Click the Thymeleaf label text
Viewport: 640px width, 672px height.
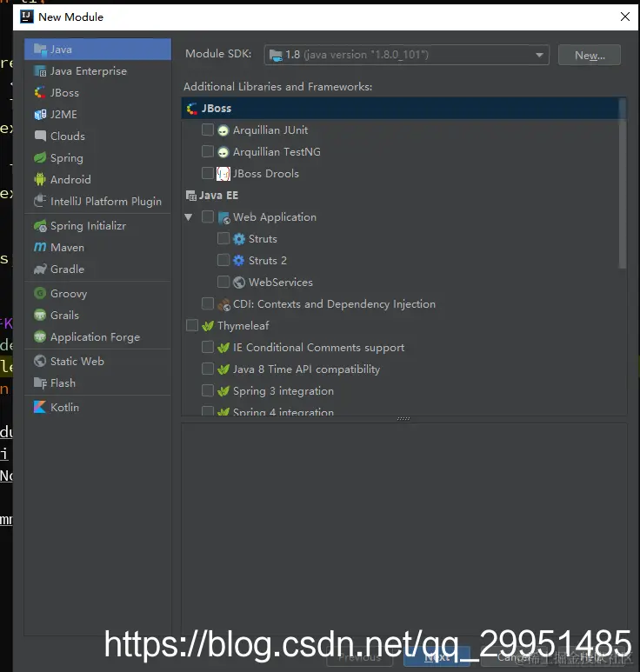(243, 326)
